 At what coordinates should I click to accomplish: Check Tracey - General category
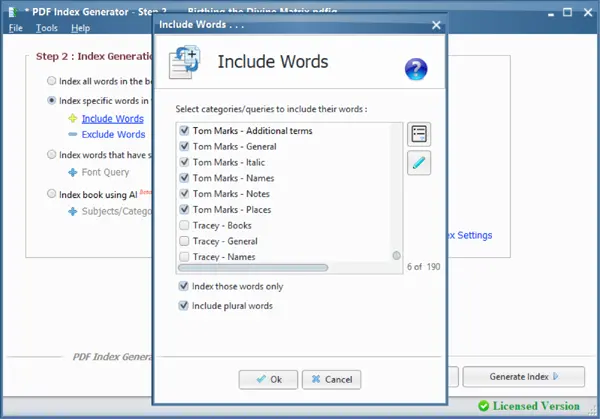[x=184, y=241]
